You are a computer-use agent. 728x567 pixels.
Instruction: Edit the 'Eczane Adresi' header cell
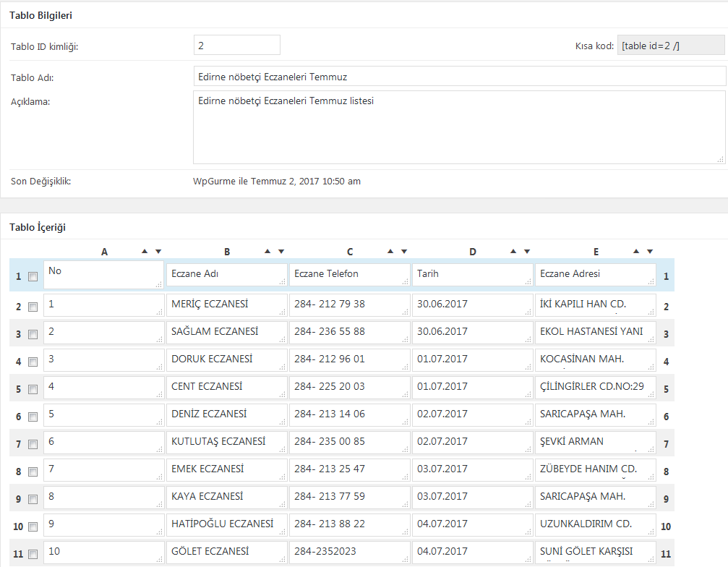click(x=596, y=274)
